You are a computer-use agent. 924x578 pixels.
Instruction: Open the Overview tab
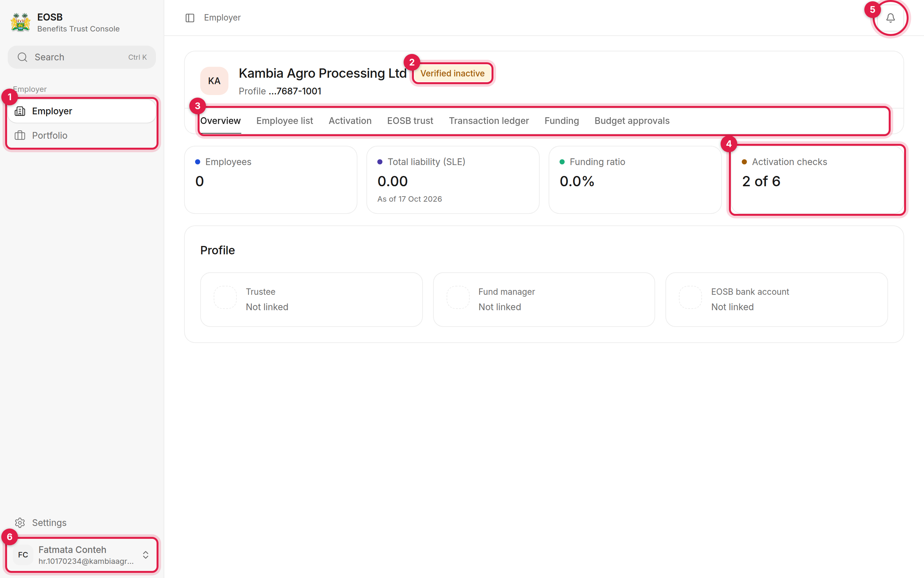(x=220, y=121)
